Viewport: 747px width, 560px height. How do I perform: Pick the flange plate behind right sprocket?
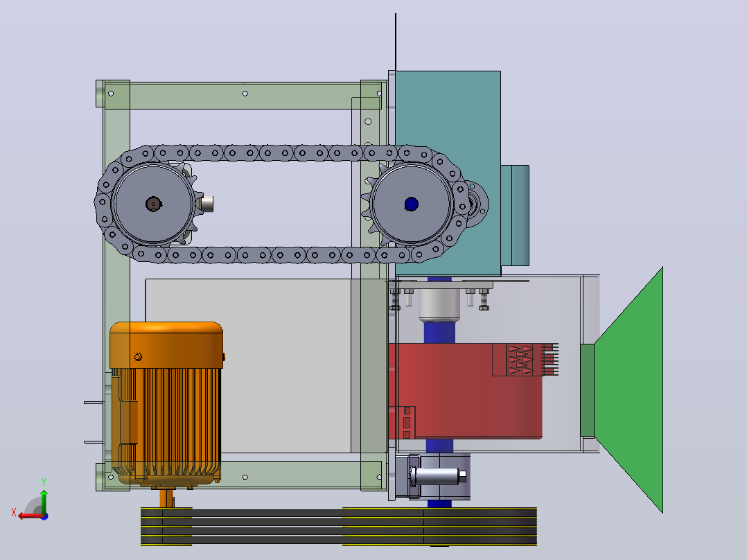[477, 204]
